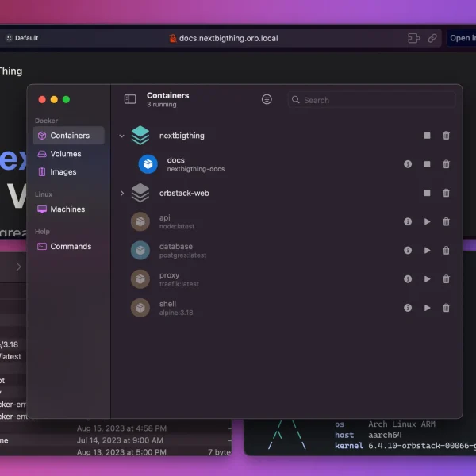The image size is (476, 476).
Task: Show info for the docs container
Action: pyautogui.click(x=408, y=164)
